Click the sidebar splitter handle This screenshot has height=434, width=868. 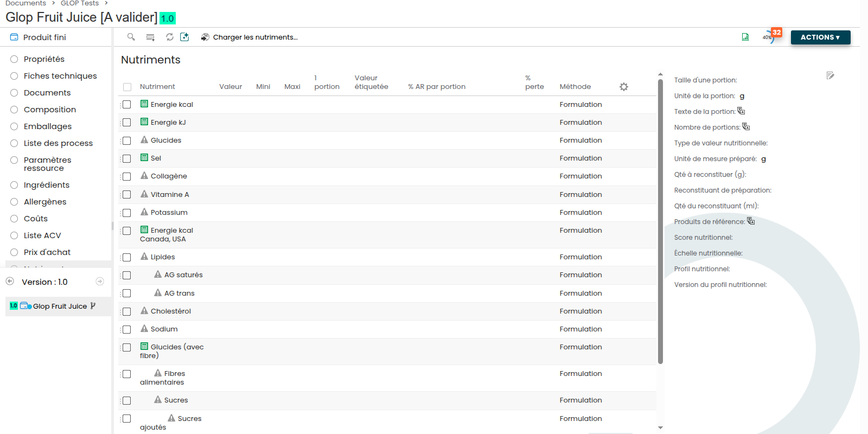click(112, 226)
